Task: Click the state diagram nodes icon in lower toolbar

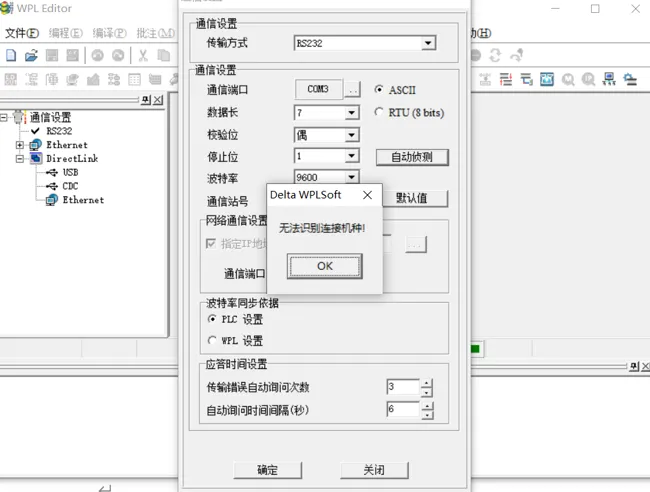Action: pyautogui.click(x=114, y=79)
